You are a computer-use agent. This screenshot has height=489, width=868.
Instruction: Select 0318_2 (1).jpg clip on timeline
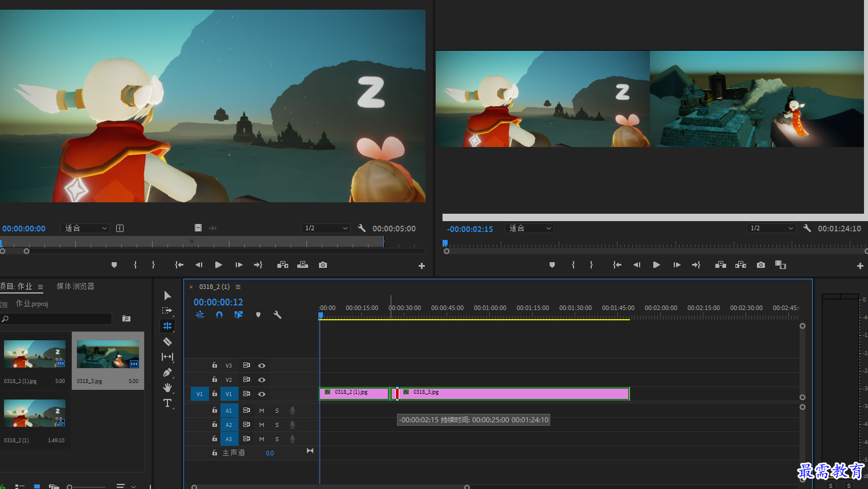click(x=354, y=393)
